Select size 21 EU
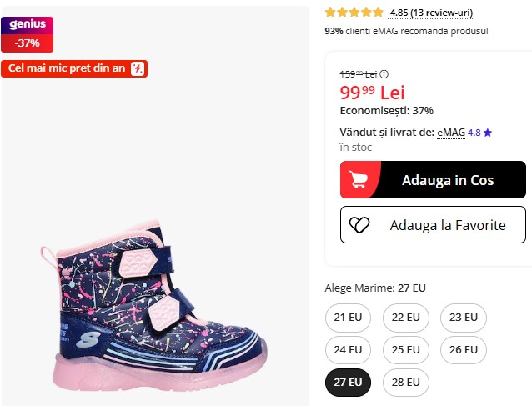Screen dimensions: 532x406 [348, 318]
